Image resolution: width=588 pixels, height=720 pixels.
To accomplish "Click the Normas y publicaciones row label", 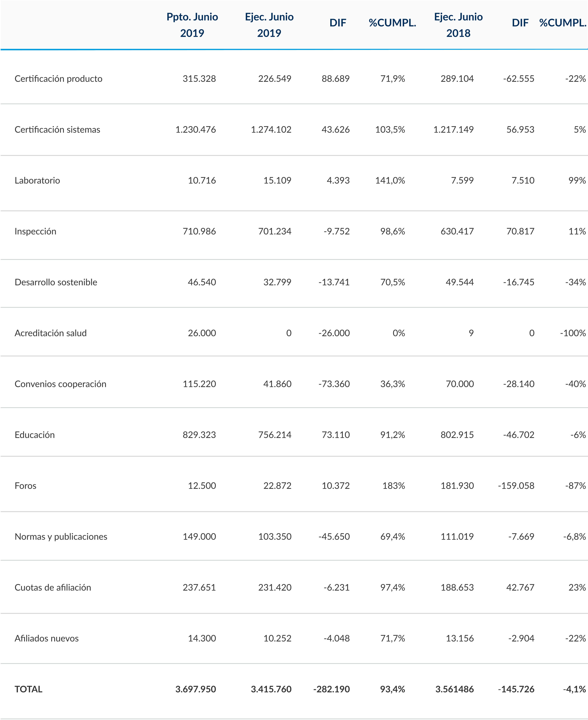I will tap(61, 536).
